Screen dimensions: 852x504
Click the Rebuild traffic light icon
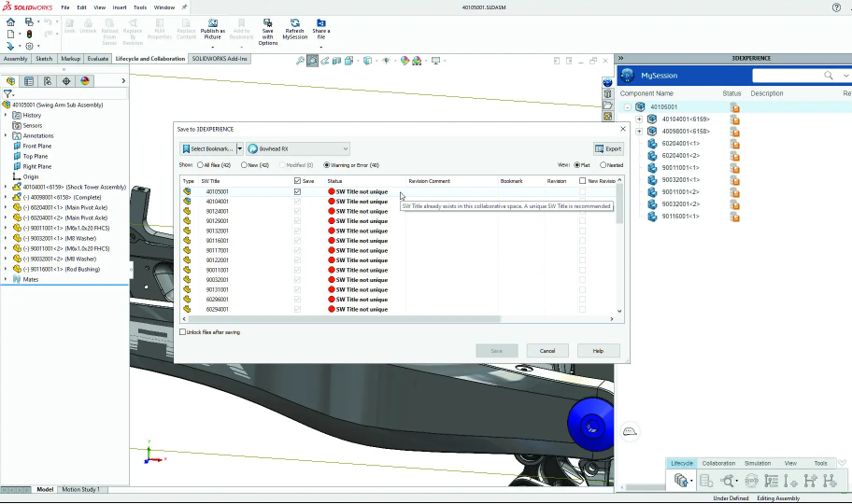click(29, 34)
